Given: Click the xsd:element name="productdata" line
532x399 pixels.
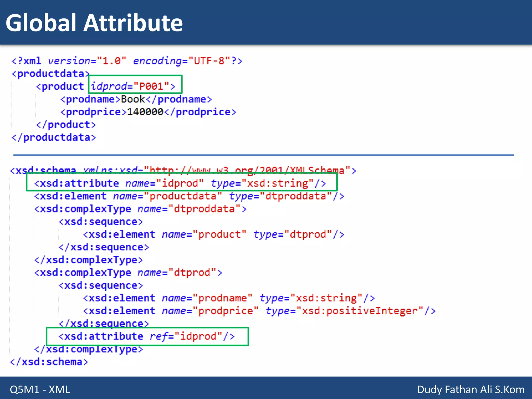Looking at the screenshot, I should pyautogui.click(x=189, y=196).
